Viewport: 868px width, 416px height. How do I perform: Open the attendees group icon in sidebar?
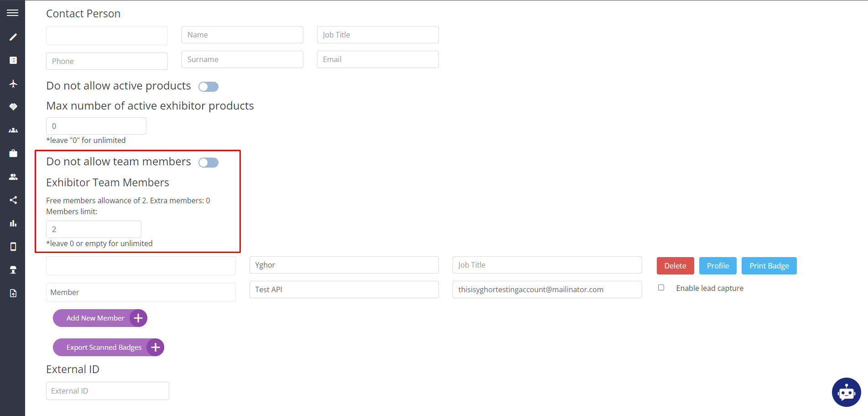pos(13,130)
